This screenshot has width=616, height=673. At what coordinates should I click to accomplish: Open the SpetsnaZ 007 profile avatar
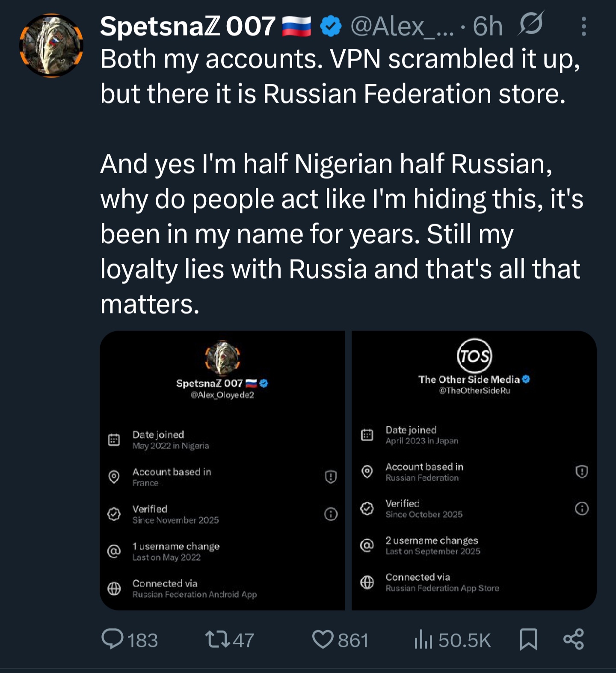click(51, 45)
